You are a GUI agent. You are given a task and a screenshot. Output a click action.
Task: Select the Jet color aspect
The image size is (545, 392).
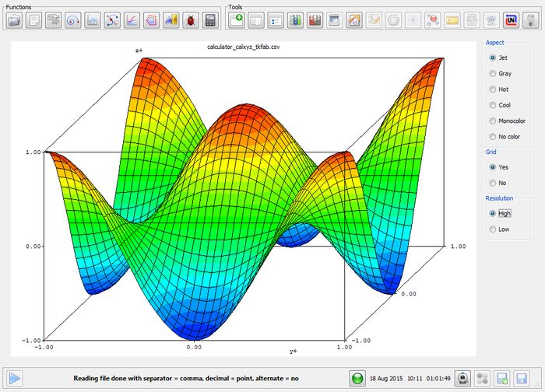pos(498,58)
